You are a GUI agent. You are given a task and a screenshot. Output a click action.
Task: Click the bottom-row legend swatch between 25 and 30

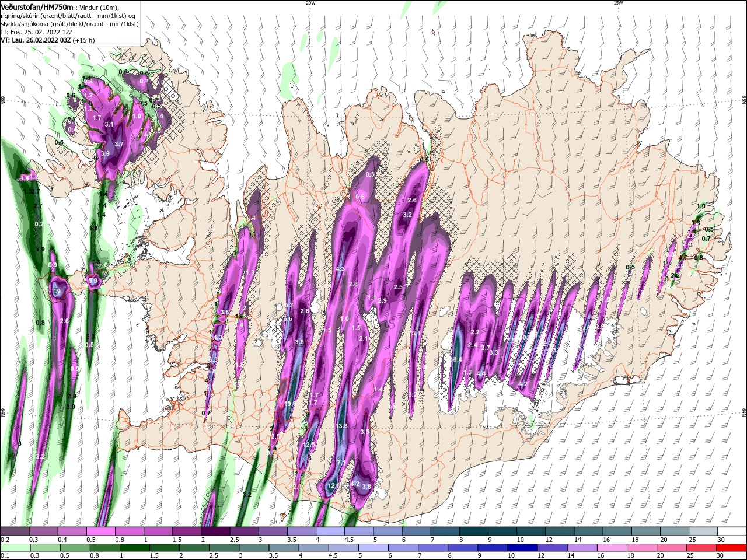702,548
